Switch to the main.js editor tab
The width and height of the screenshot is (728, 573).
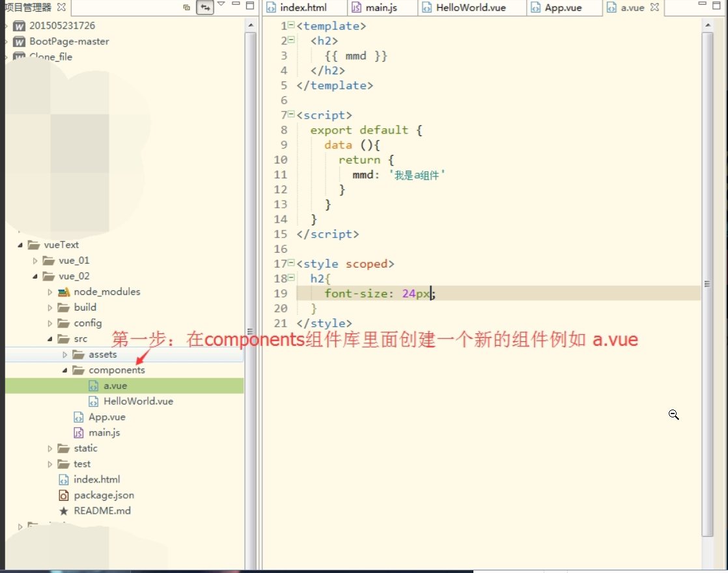point(381,7)
